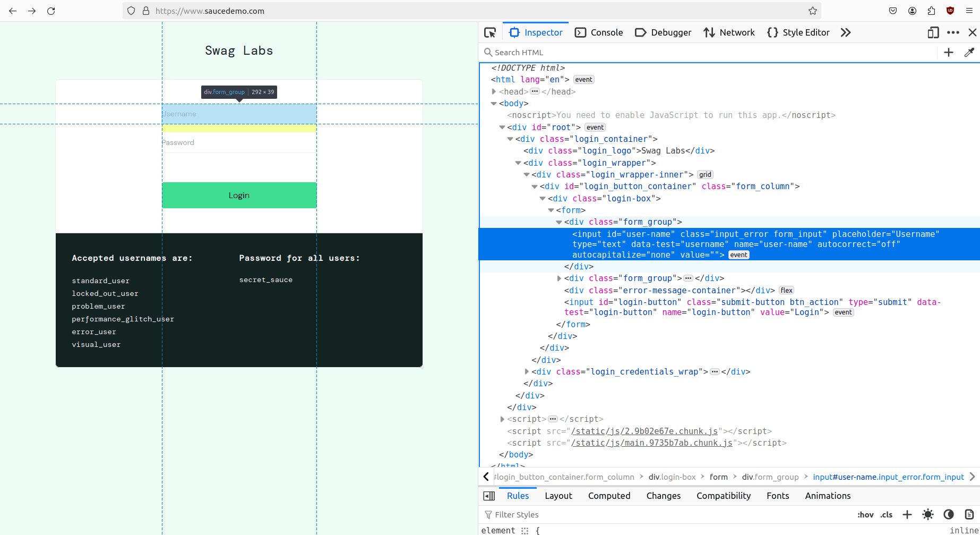Show event listeners on user-name input
980x535 pixels.
738,255
